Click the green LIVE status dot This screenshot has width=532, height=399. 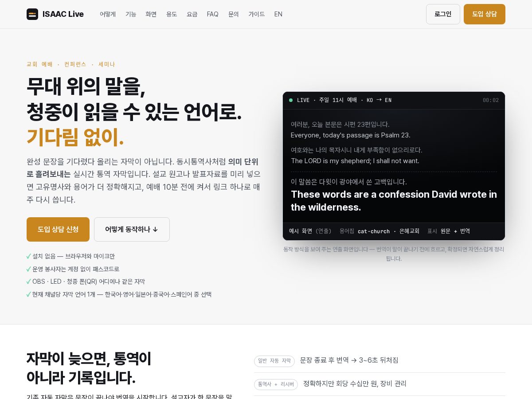(291, 100)
